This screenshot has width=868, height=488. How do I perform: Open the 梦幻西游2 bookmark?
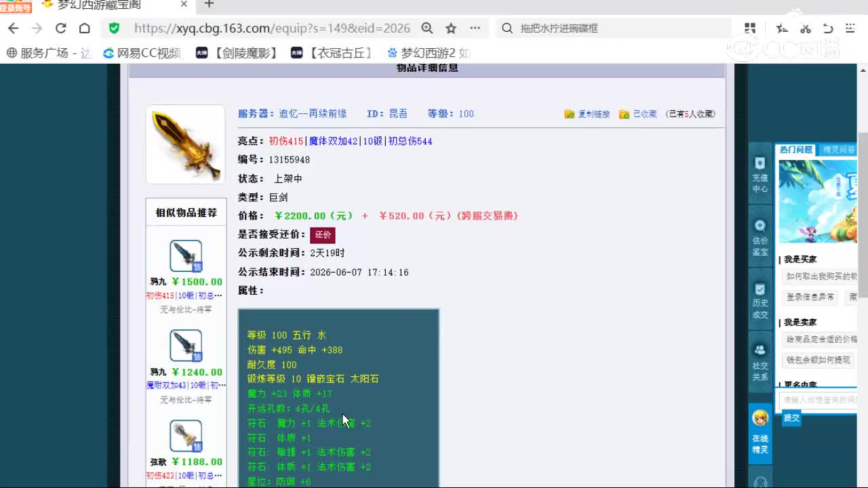429,53
